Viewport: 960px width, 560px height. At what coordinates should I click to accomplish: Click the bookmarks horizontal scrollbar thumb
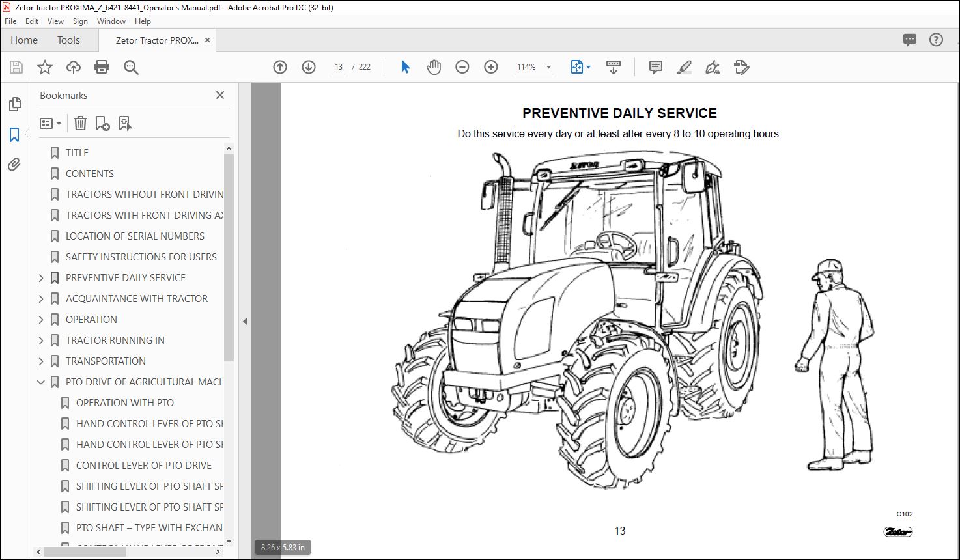(85, 552)
